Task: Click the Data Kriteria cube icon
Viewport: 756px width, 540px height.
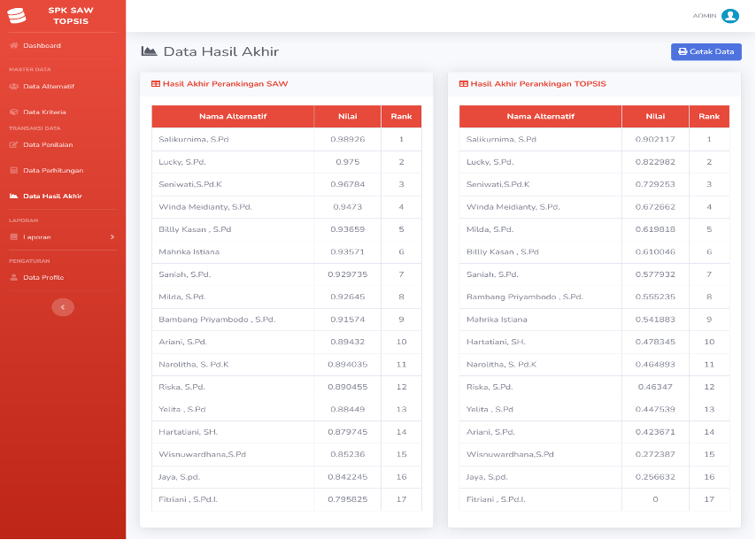Action: (14, 112)
